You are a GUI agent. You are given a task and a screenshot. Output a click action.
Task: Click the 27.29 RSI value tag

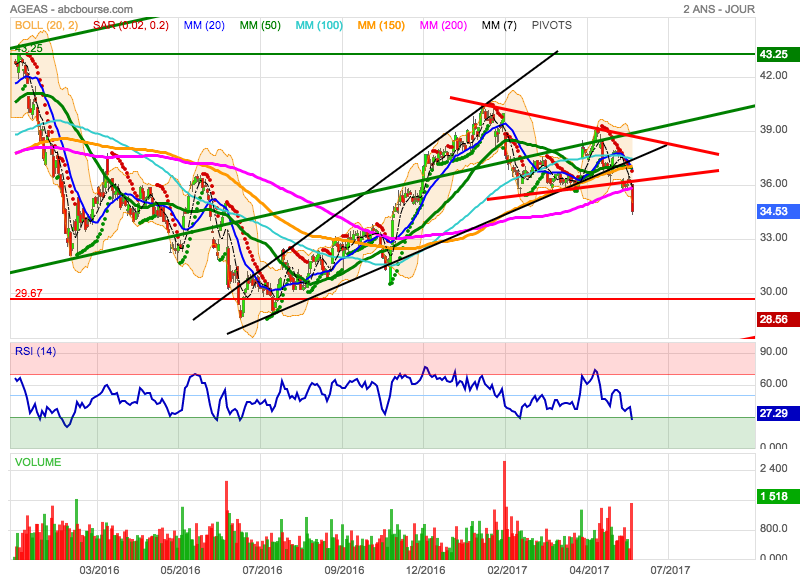pyautogui.click(x=778, y=413)
